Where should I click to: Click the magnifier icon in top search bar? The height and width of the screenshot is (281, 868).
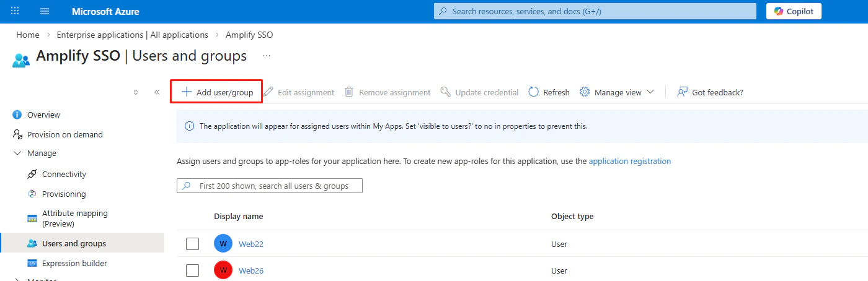click(443, 11)
